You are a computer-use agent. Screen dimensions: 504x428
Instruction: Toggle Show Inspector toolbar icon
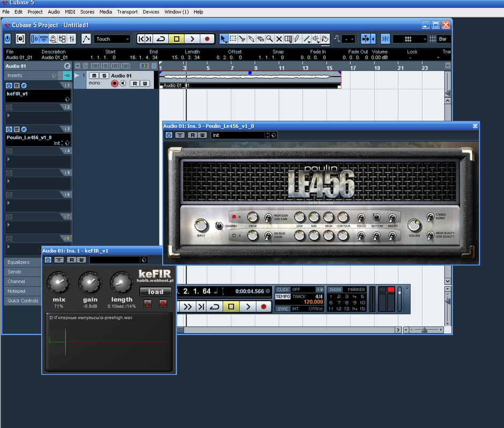[34, 39]
